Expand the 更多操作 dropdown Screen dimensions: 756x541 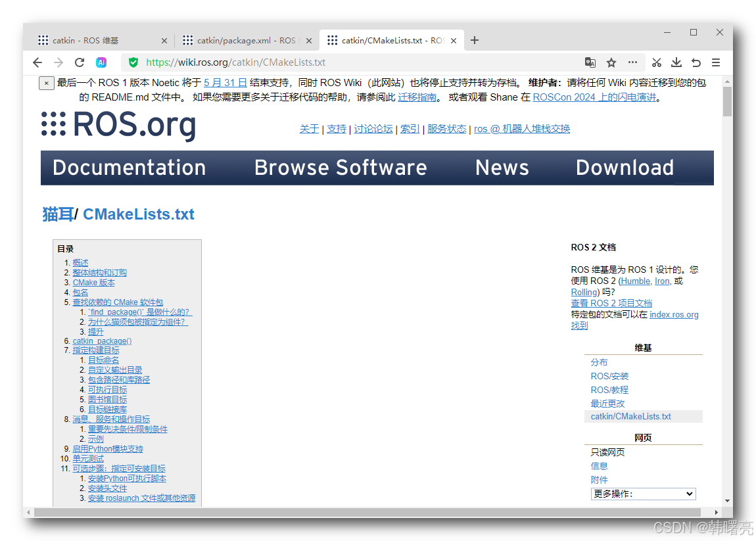[643, 494]
